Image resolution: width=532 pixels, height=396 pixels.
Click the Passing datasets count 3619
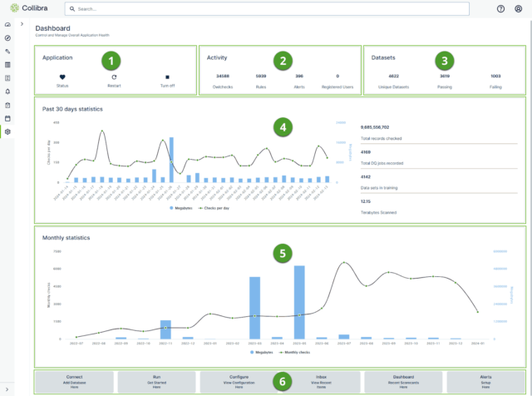pos(445,76)
